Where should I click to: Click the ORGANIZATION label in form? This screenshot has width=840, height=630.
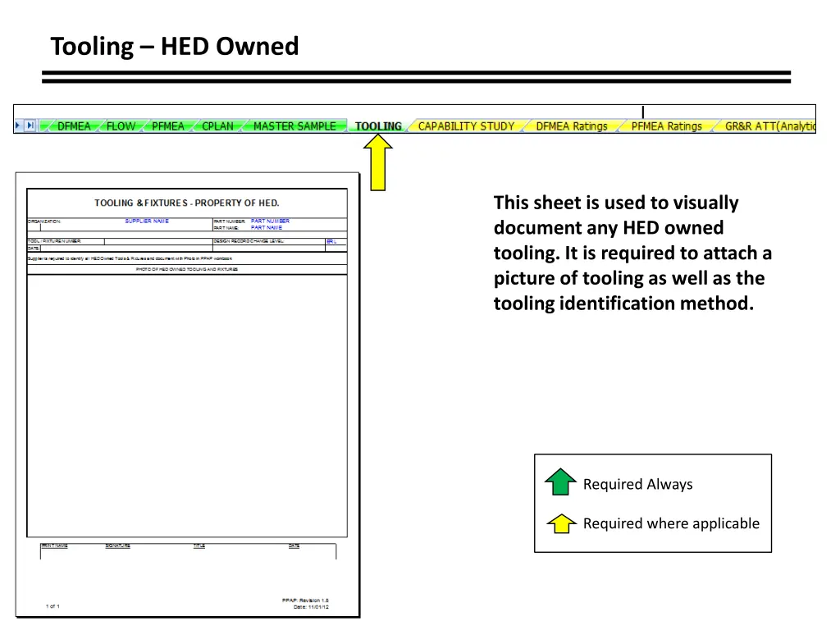click(x=44, y=221)
